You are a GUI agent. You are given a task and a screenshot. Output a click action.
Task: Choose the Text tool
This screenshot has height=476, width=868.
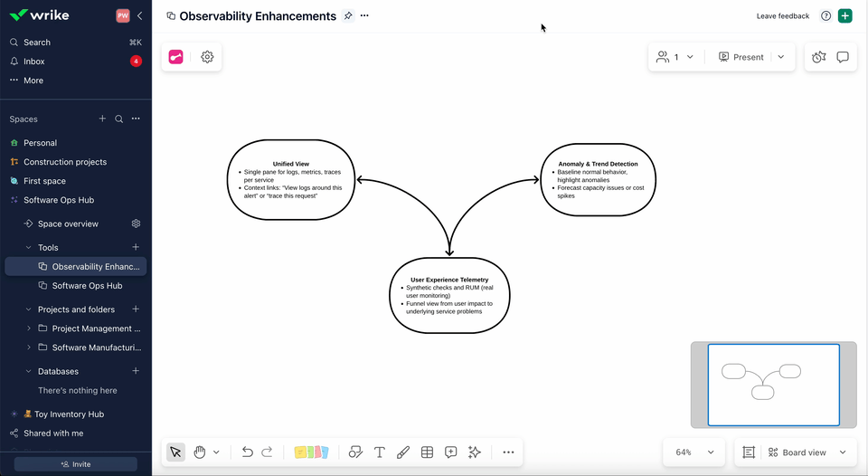coord(380,452)
